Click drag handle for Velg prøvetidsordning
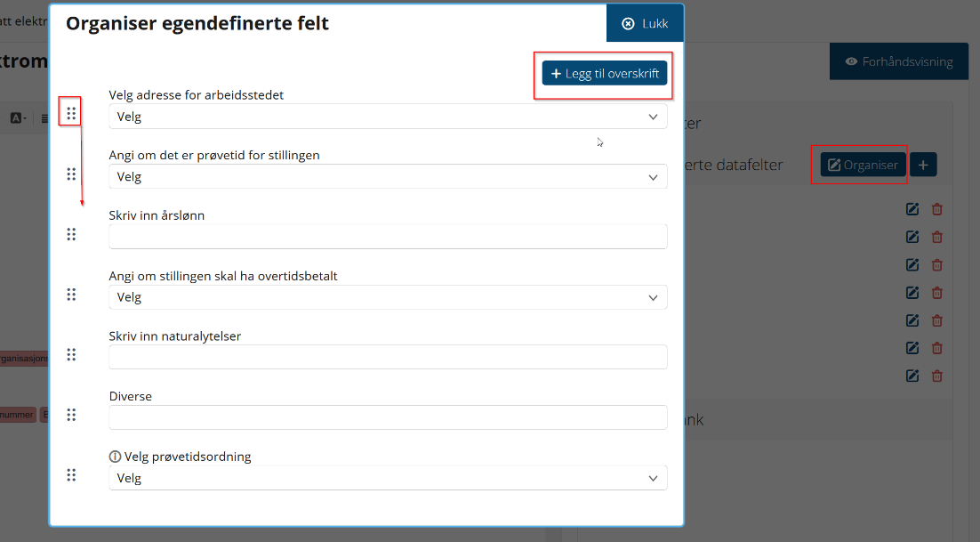Image resolution: width=980 pixels, height=542 pixels. point(71,475)
